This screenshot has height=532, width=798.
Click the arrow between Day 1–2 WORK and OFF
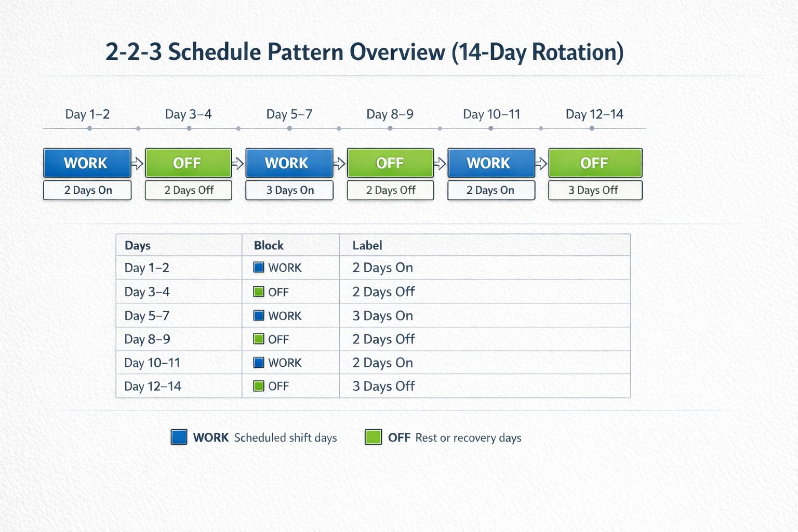(x=138, y=164)
